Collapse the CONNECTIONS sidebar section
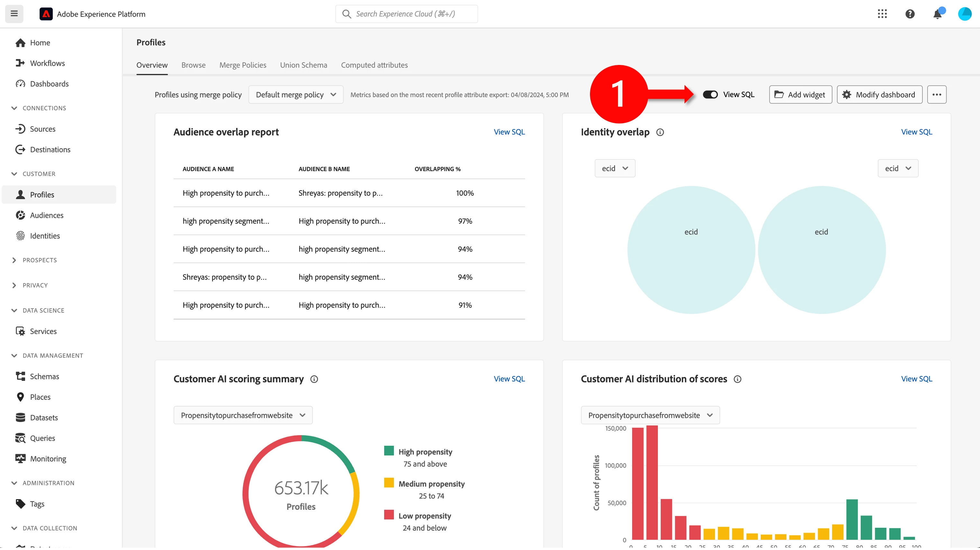Viewport: 980px width, 550px height. coord(14,108)
